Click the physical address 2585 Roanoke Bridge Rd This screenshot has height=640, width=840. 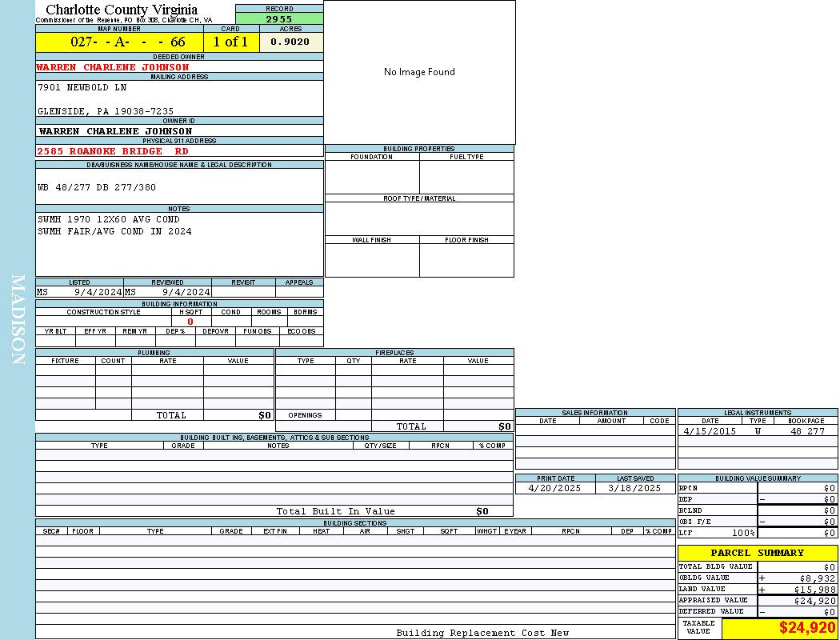click(x=113, y=151)
